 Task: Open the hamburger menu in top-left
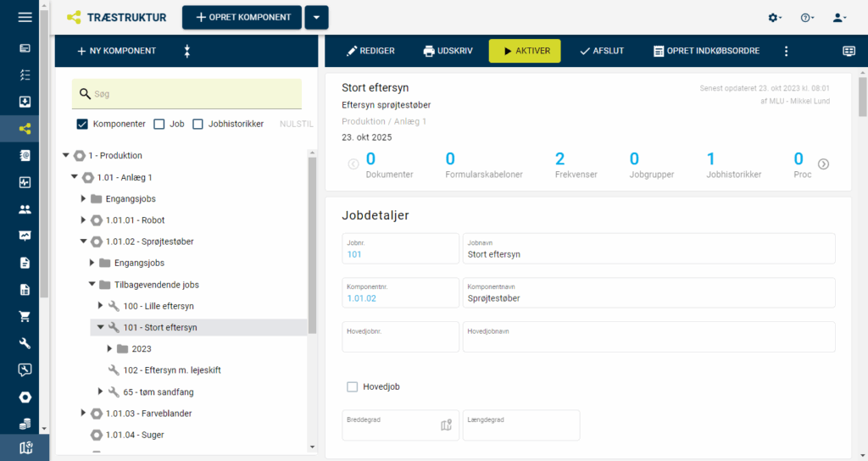click(x=25, y=17)
